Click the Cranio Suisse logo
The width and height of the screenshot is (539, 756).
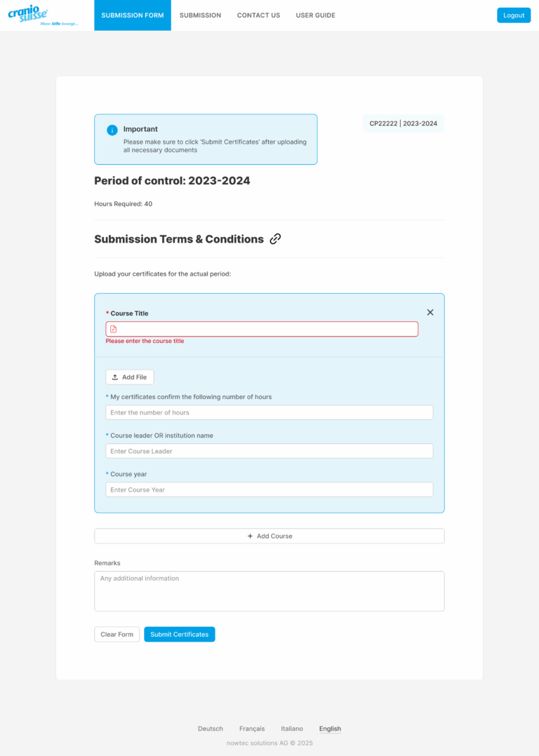tap(43, 15)
